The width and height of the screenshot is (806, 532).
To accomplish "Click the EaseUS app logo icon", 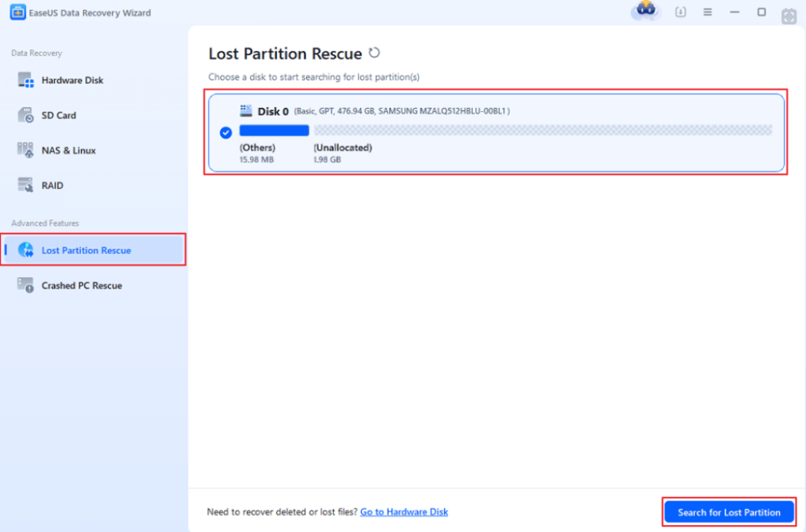I will pos(17,13).
